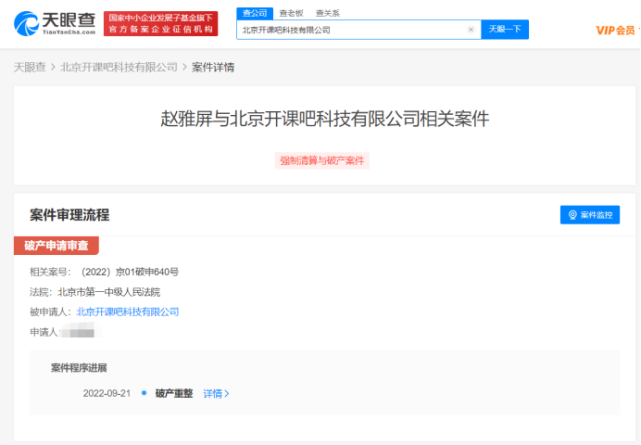Click the 案件审理流程 section heading
This screenshot has width=641, height=445.
click(x=69, y=215)
